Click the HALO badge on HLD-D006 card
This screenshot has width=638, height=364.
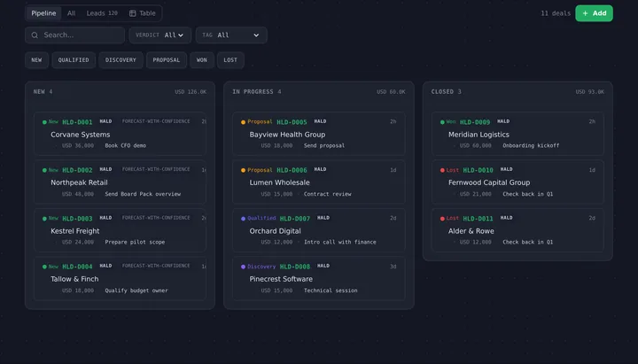click(x=320, y=169)
